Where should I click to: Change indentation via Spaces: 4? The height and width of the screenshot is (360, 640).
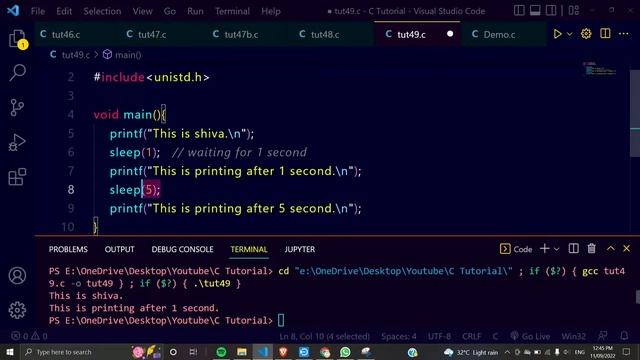(x=399, y=336)
